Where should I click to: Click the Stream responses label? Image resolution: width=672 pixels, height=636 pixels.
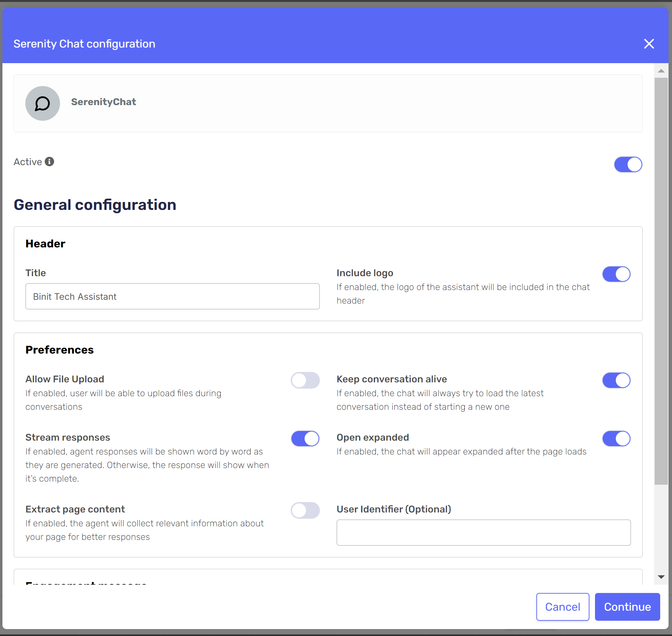click(x=68, y=438)
